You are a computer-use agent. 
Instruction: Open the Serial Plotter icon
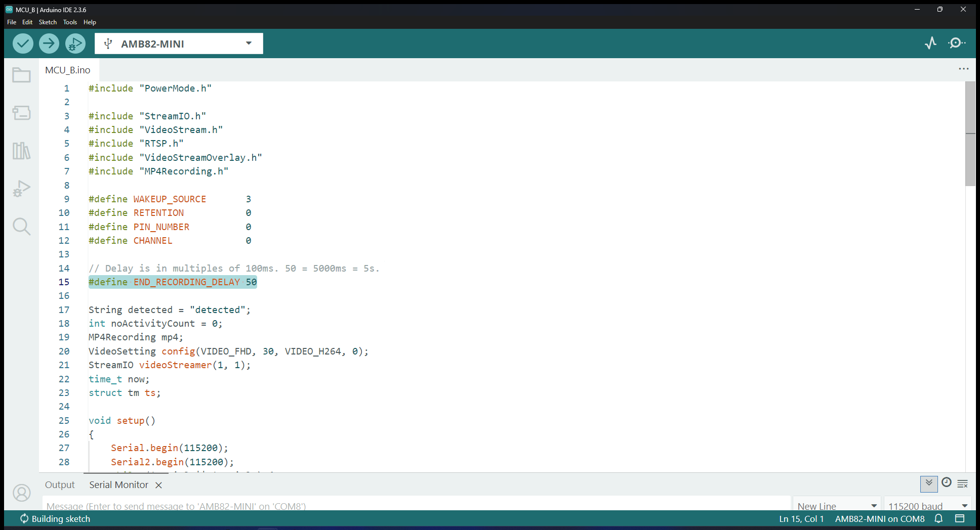[930, 43]
